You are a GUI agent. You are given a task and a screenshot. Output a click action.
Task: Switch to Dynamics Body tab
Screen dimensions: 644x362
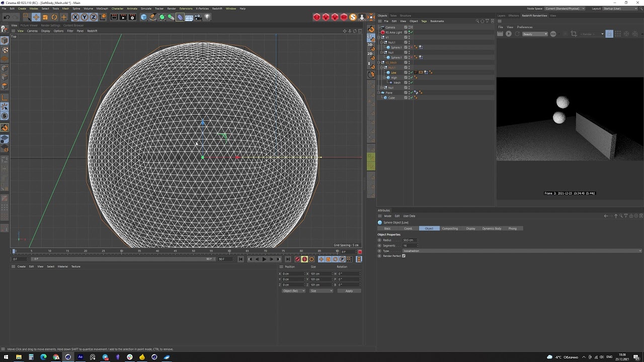(x=492, y=229)
